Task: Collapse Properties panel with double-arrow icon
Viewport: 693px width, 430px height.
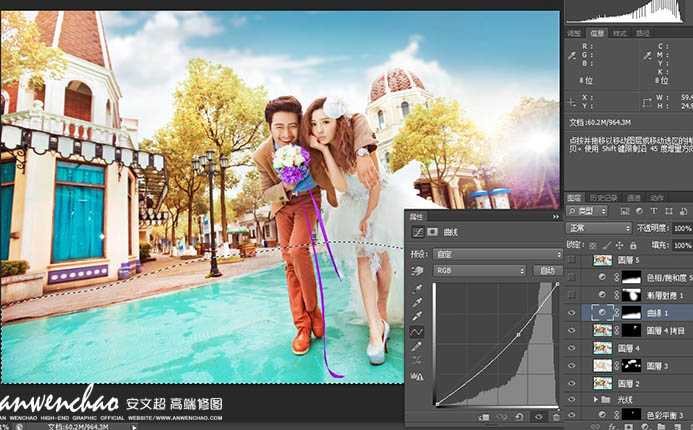Action: coord(556,217)
